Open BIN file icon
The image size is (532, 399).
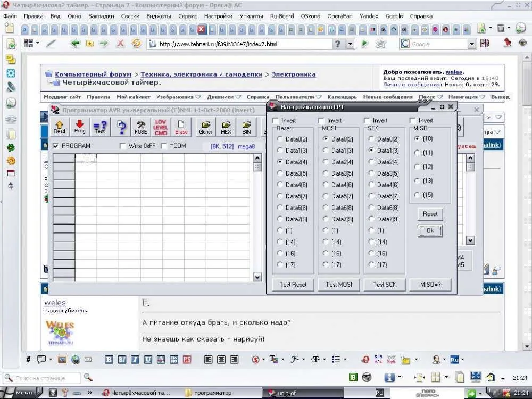[x=246, y=126]
